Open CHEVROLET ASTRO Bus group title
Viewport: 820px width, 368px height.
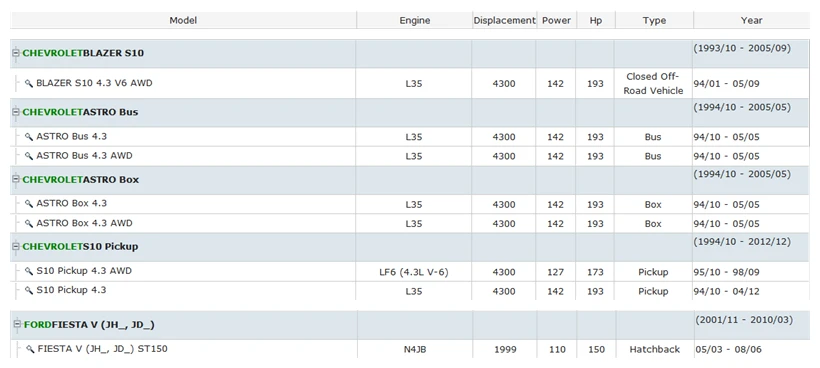(x=81, y=112)
